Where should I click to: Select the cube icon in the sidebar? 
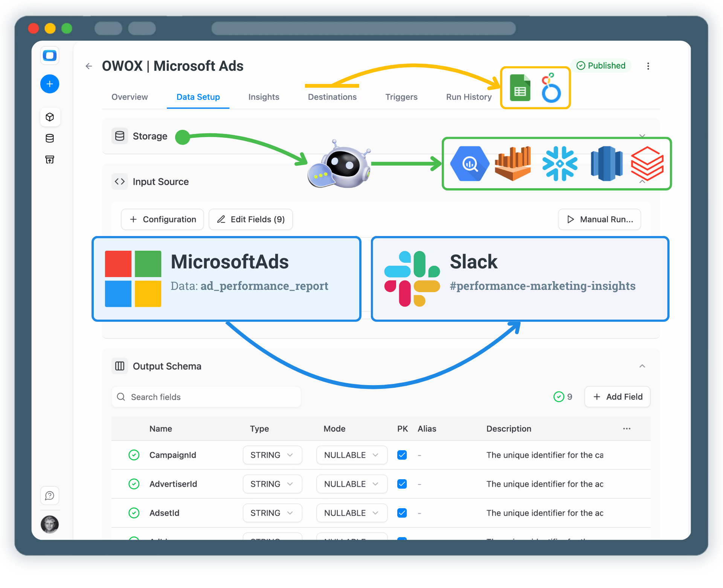[x=50, y=117]
